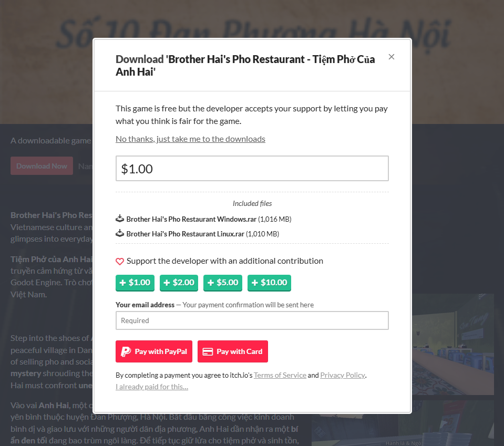Click the email address input field
Viewport: 504px width, 446px height.
coord(252,320)
